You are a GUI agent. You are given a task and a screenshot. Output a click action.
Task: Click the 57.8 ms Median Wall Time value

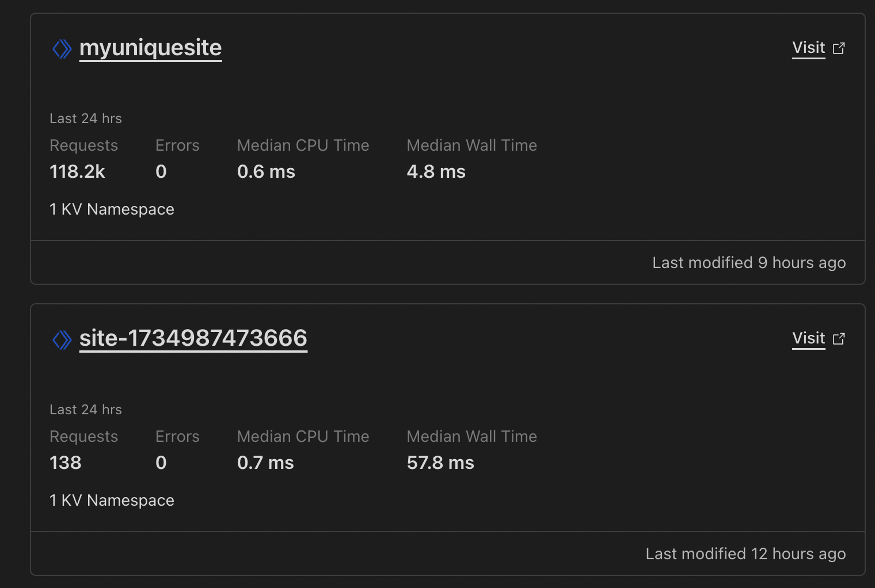pyautogui.click(x=440, y=463)
